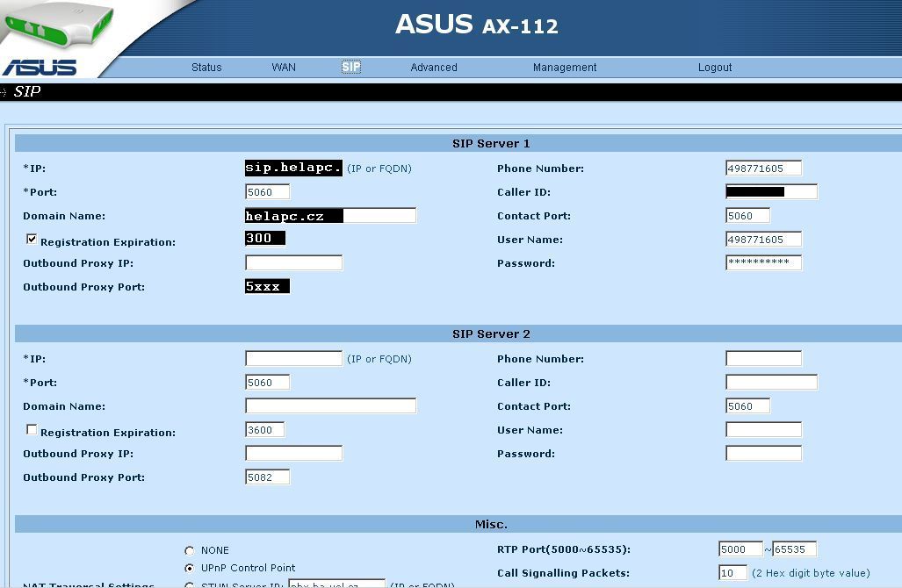The height and width of the screenshot is (588, 902).
Task: Select the NONE NAT traversal radio button
Action: 189,550
